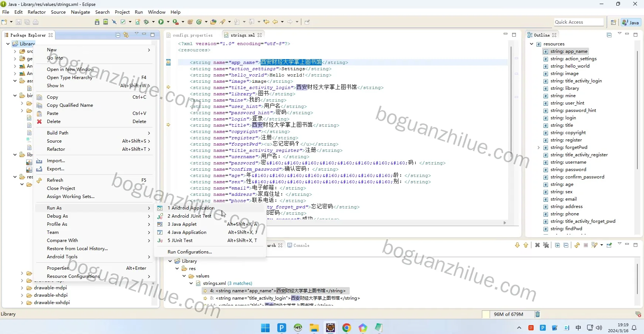Screen dimensions: 644x334
Task: Run garbage collector trash icon
Action: tap(538, 314)
